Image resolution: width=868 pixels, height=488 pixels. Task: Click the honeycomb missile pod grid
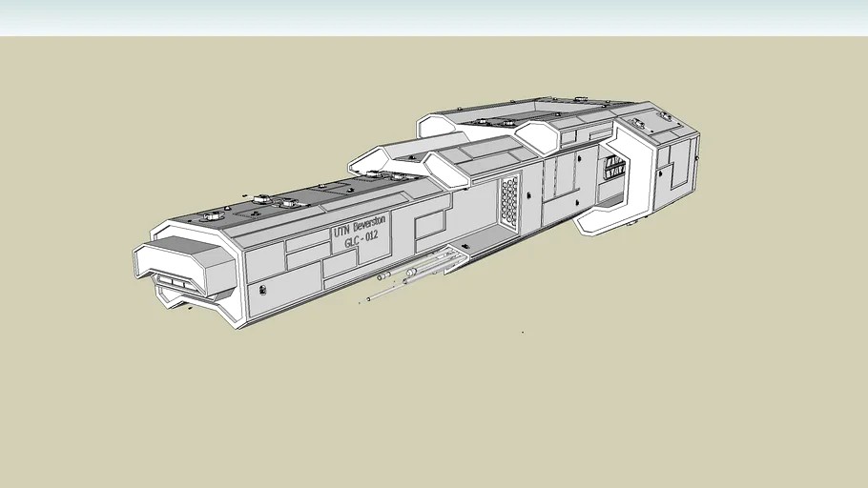pos(508,201)
